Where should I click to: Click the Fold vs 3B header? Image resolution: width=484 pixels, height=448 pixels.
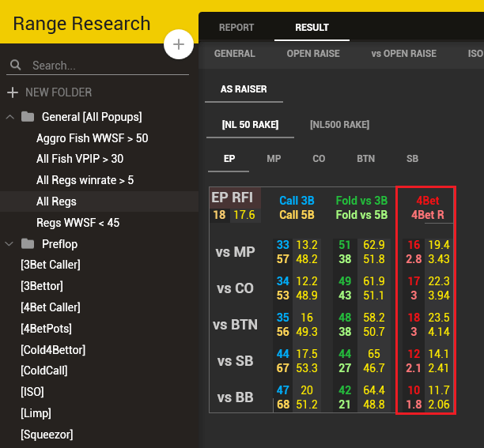point(361,201)
